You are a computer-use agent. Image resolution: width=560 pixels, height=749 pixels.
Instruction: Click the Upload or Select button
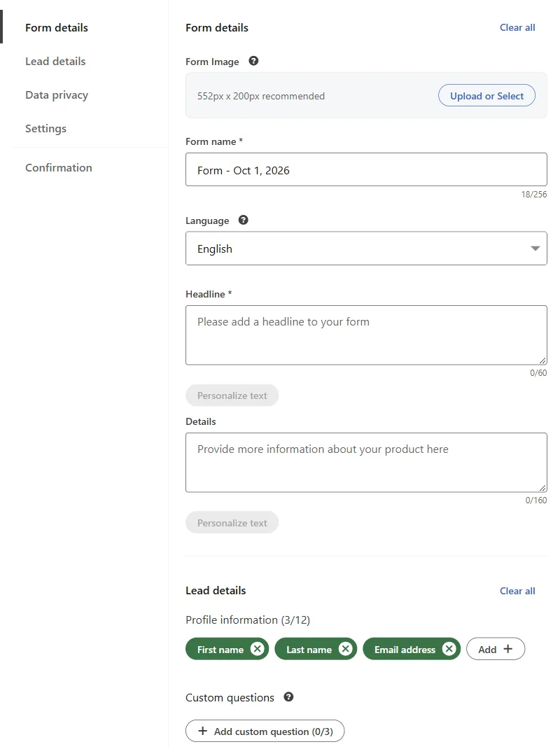click(486, 95)
